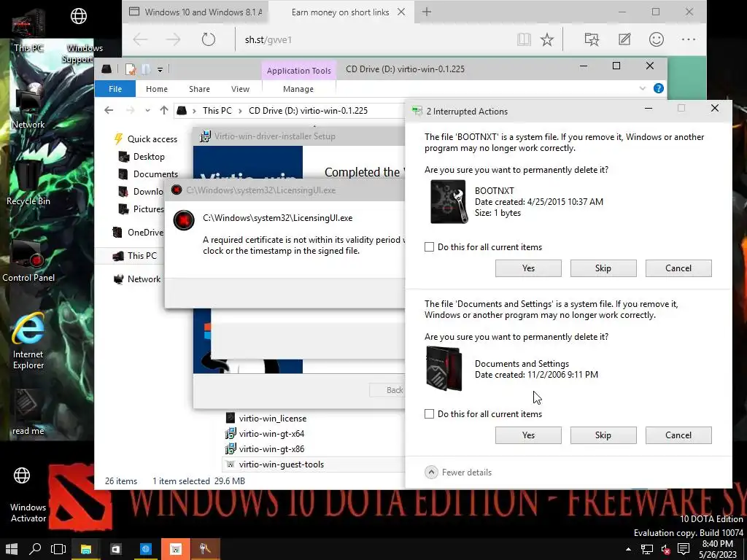Open the Home ribbon tab
Screen dimensions: 747x560
coord(157,88)
